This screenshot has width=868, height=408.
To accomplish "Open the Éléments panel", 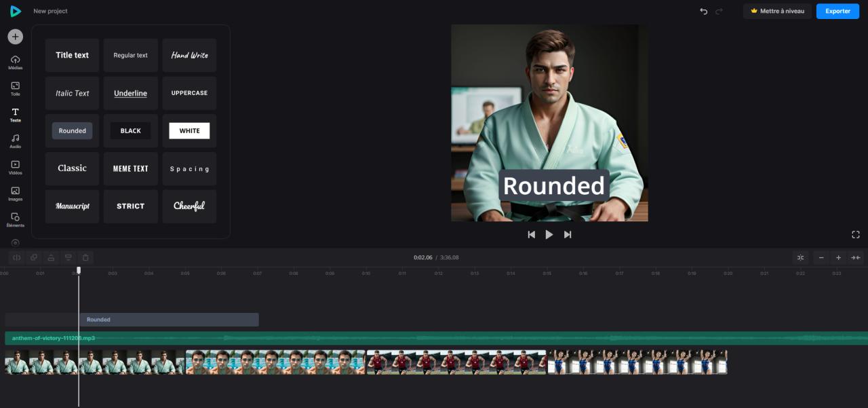I will coord(15,220).
